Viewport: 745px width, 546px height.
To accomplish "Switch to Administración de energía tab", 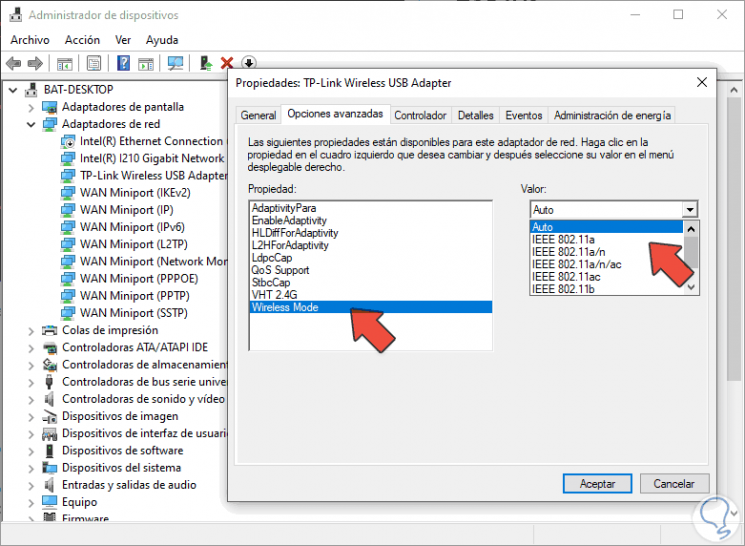I will 612,115.
